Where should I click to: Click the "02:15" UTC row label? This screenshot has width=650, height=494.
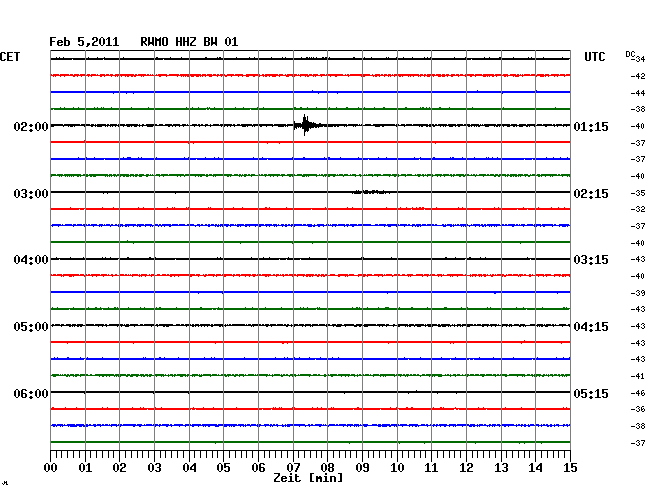pos(591,194)
